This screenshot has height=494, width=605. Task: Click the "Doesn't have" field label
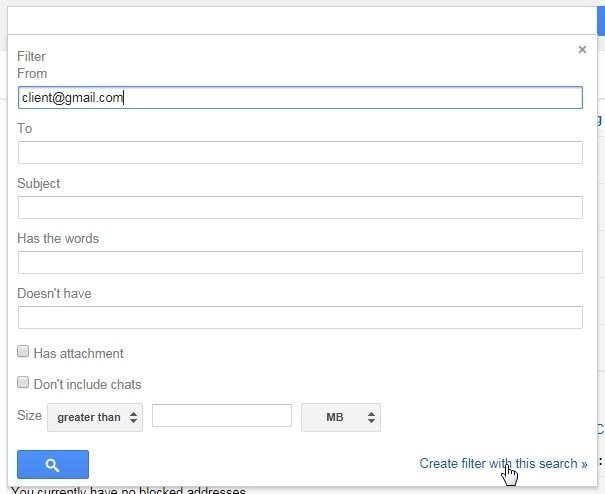pyautogui.click(x=54, y=293)
